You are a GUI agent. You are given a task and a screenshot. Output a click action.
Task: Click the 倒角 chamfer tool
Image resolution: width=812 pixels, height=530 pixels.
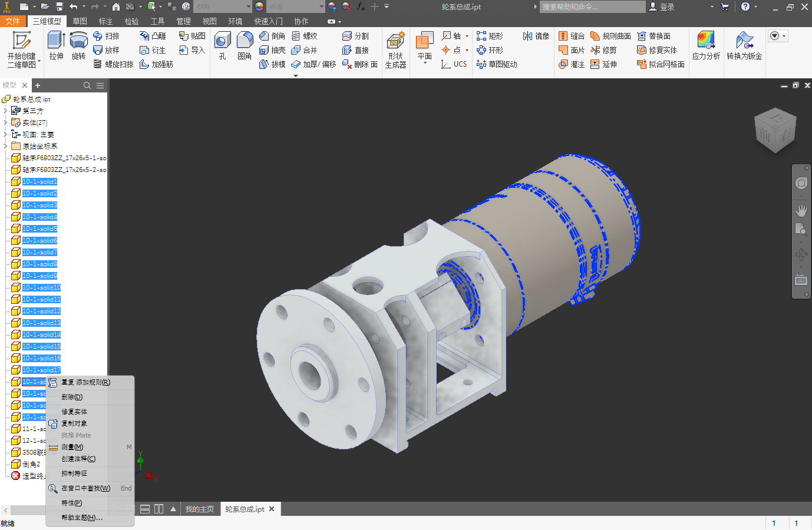click(272, 36)
